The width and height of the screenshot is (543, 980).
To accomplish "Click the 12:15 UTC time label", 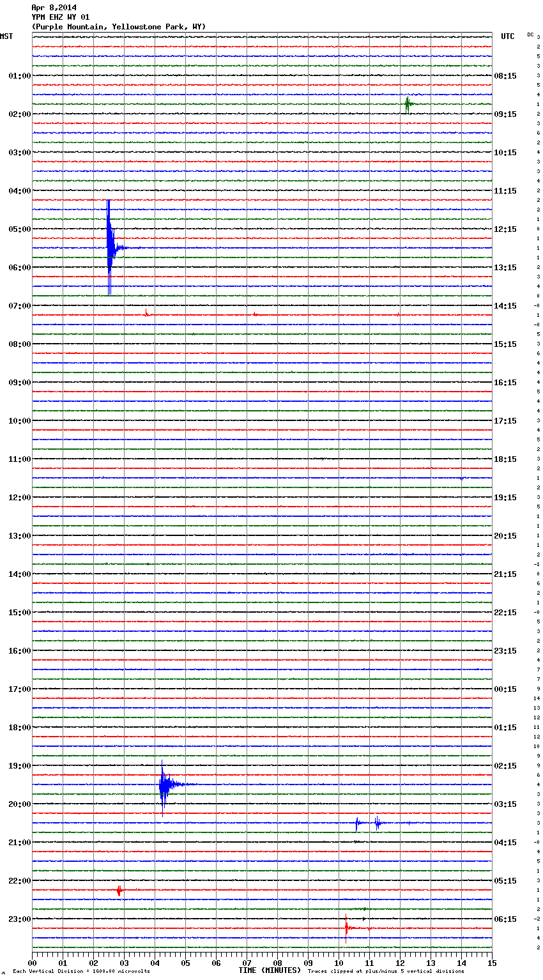I will pyautogui.click(x=505, y=229).
